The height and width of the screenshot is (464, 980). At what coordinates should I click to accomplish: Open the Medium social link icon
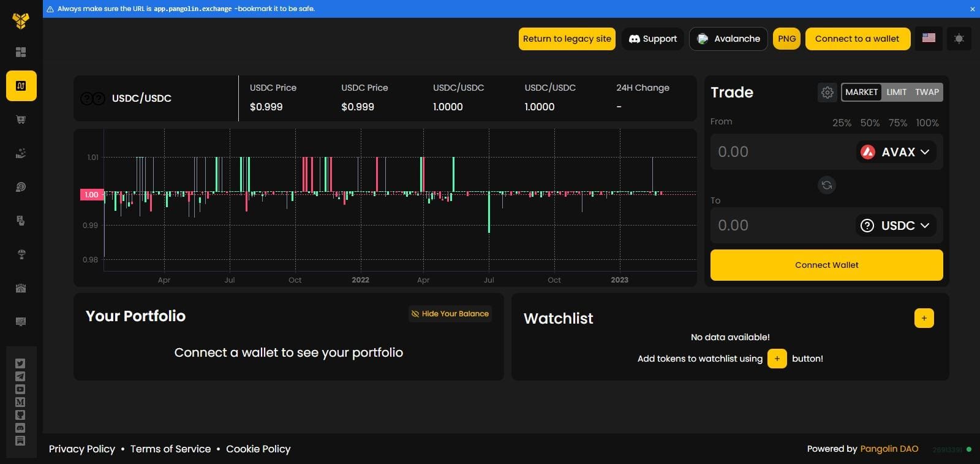[x=20, y=402]
